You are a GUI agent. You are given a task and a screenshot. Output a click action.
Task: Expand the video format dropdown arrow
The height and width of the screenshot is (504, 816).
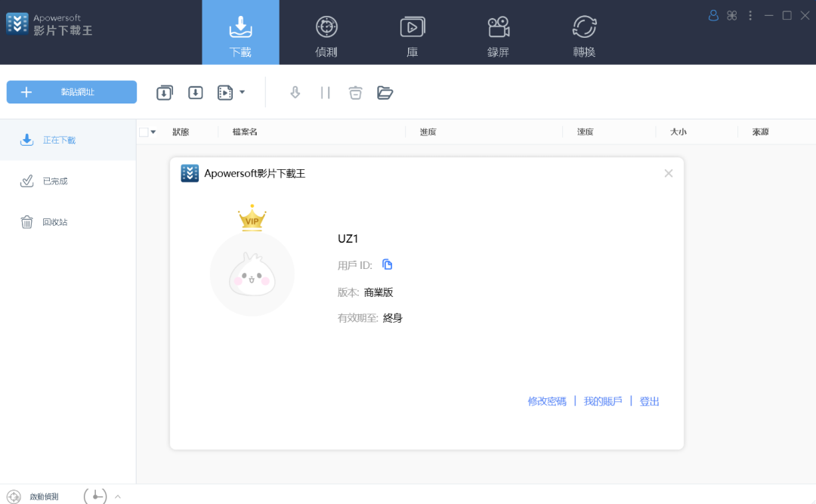(x=242, y=92)
